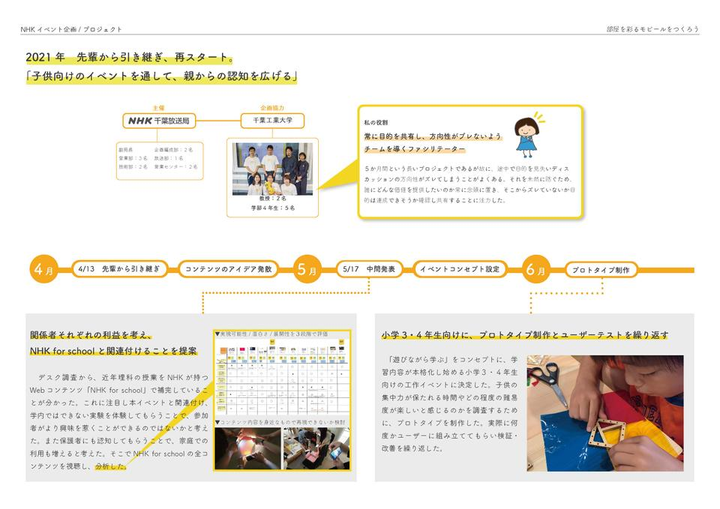720x509 pixels.
Task: Open the glowing light experiment photo
Action: (x=248, y=448)
